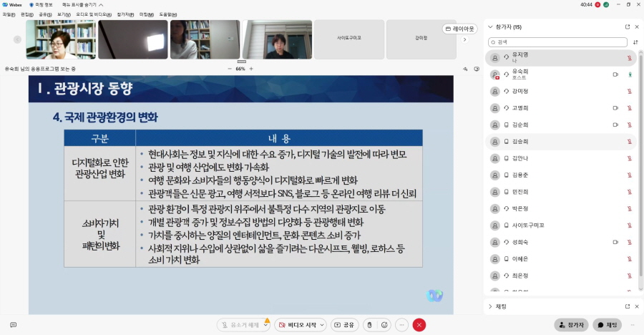Click 미팅 정보 shield icon
Image resolution: width=644 pixels, height=335 pixels.
31,5
